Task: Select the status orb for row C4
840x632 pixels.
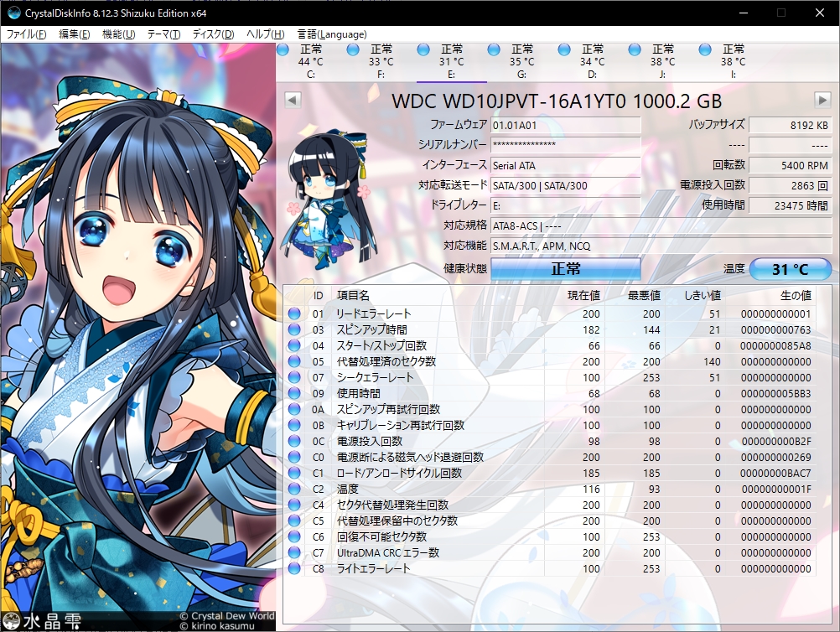Action: coord(294,505)
